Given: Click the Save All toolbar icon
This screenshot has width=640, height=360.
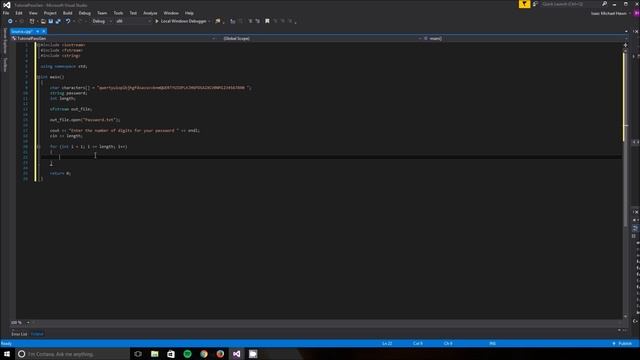Looking at the screenshot, I should (x=58, y=21).
